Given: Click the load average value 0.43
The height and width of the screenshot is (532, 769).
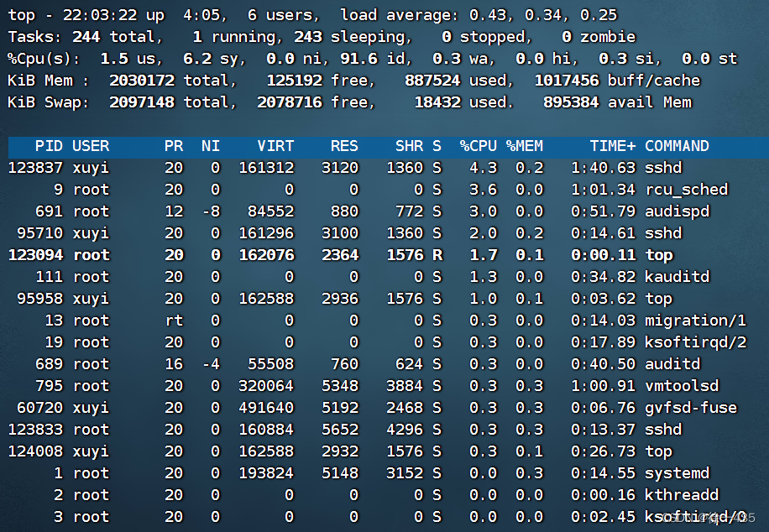Looking at the screenshot, I should 489,15.
